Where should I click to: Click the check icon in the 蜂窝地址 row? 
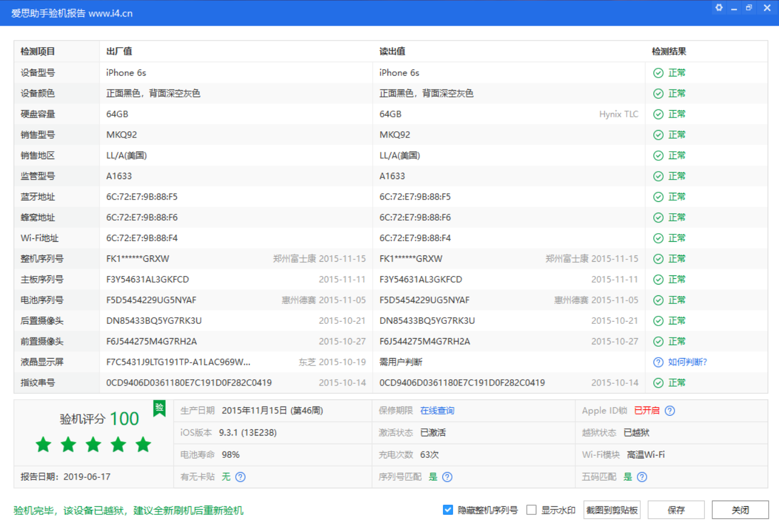[x=658, y=217]
